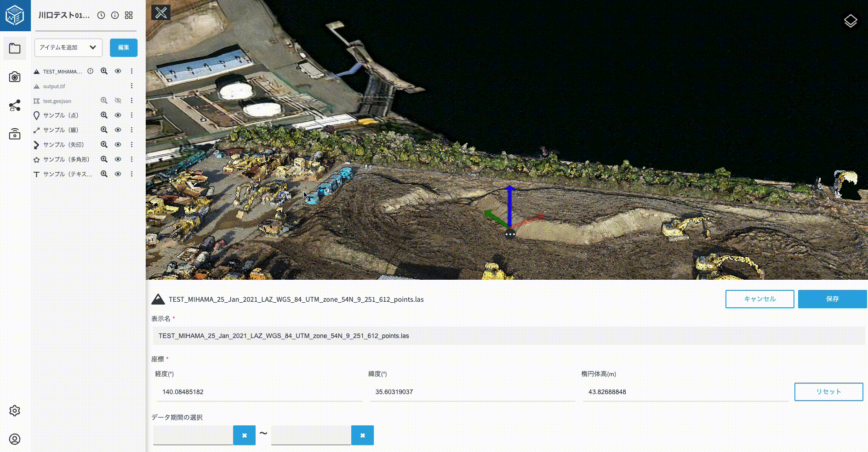Click the layers icon in map view
This screenshot has height=452, width=868.
coord(850,21)
